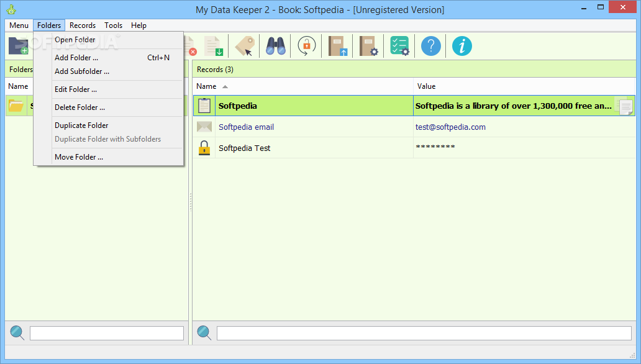Show the About info icon
The height and width of the screenshot is (364, 641).
tap(462, 46)
